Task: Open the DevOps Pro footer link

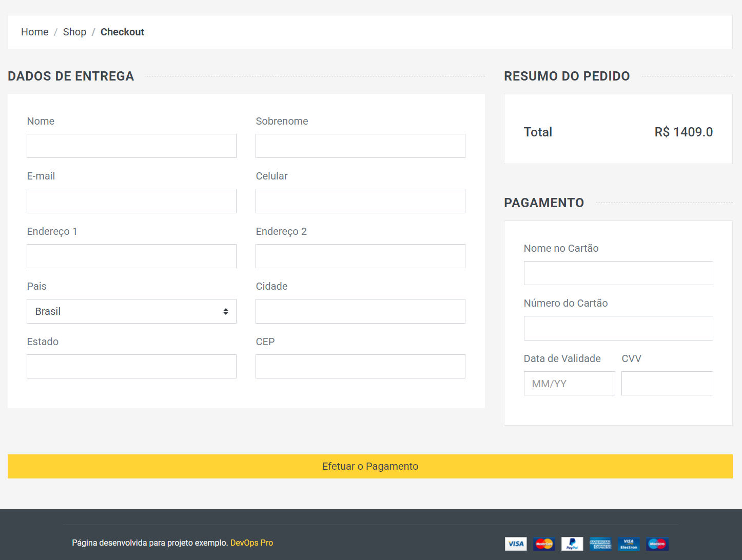Action: click(251, 543)
